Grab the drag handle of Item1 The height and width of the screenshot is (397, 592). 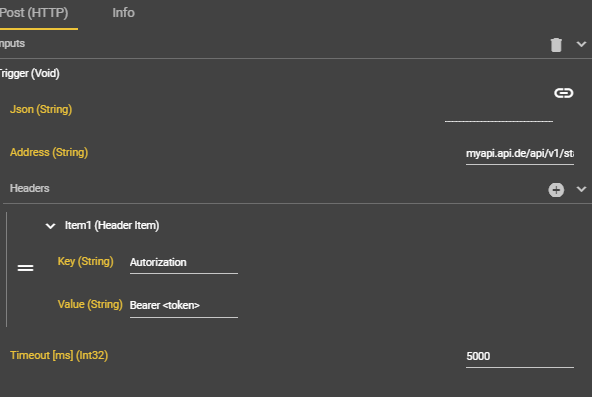pos(25,268)
